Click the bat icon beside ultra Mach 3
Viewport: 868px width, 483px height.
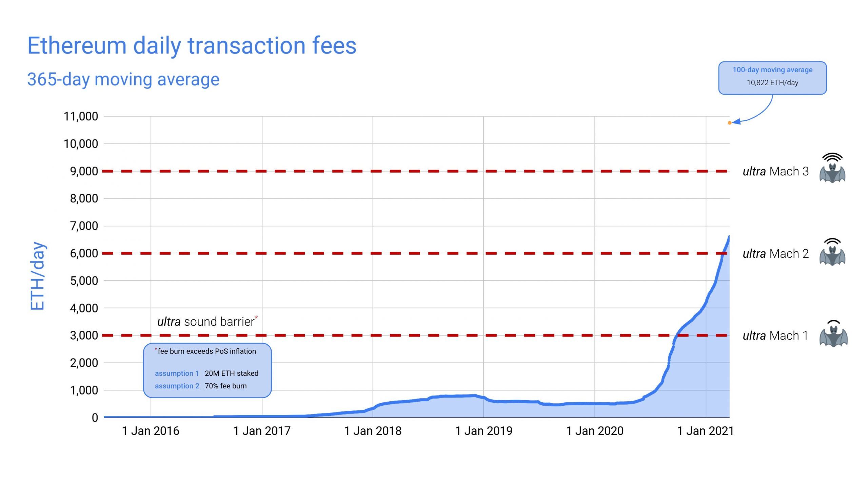(832, 172)
